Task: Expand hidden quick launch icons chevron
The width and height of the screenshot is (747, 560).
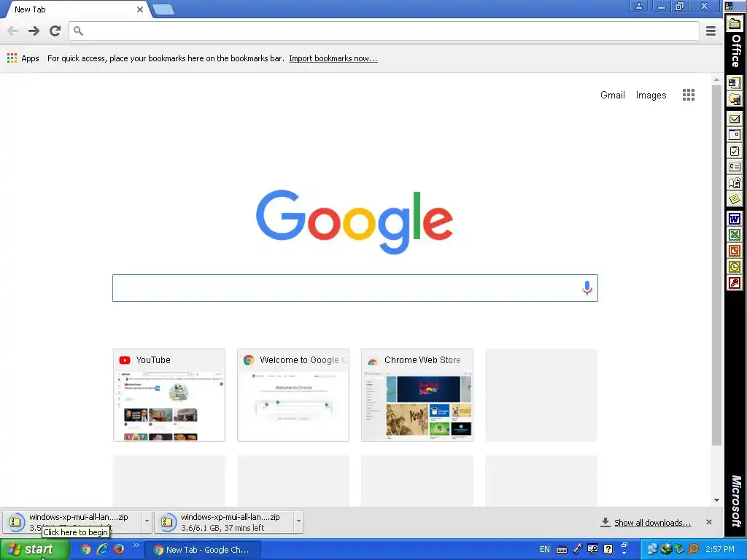Action: click(x=136, y=545)
